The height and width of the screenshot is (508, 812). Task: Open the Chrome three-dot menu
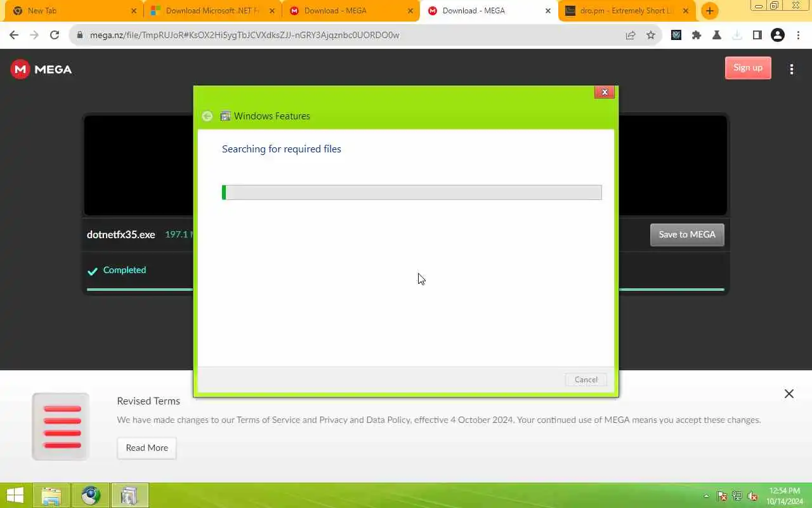(x=798, y=36)
